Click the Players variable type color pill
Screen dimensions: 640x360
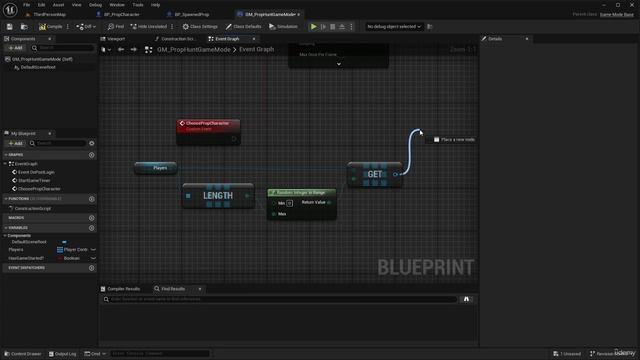(60, 249)
